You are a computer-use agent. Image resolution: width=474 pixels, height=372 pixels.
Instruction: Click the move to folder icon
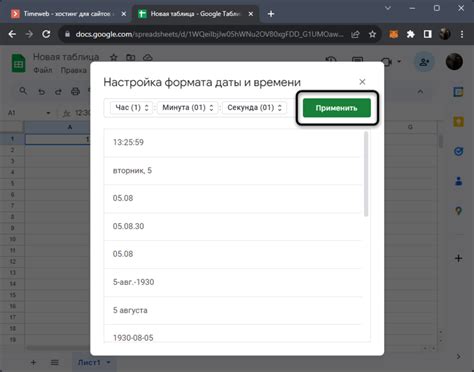coord(131,58)
